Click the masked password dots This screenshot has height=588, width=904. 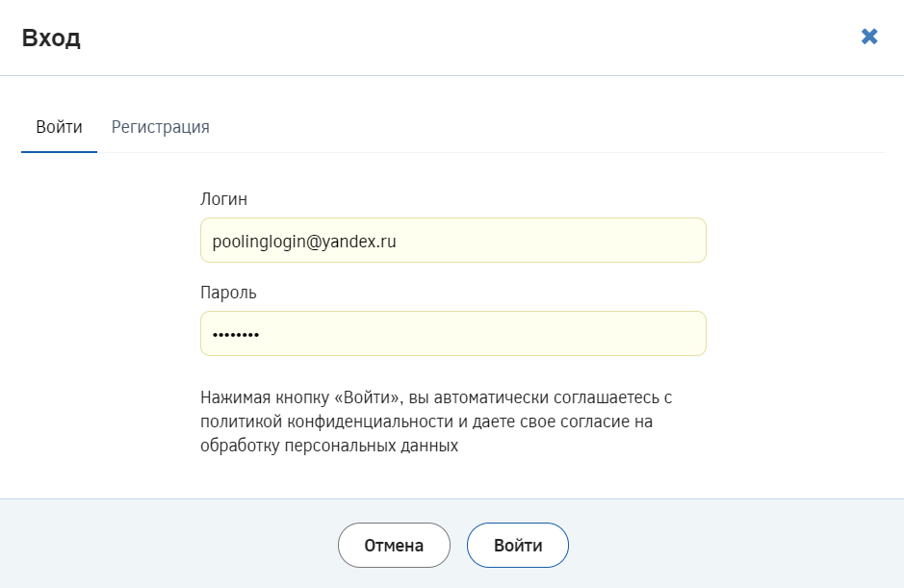point(236,335)
